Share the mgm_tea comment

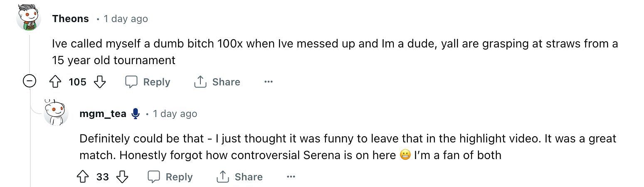tap(239, 177)
